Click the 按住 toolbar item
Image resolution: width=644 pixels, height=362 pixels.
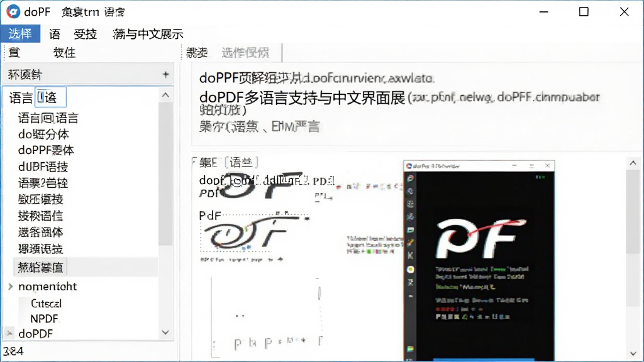pyautogui.click(x=65, y=53)
